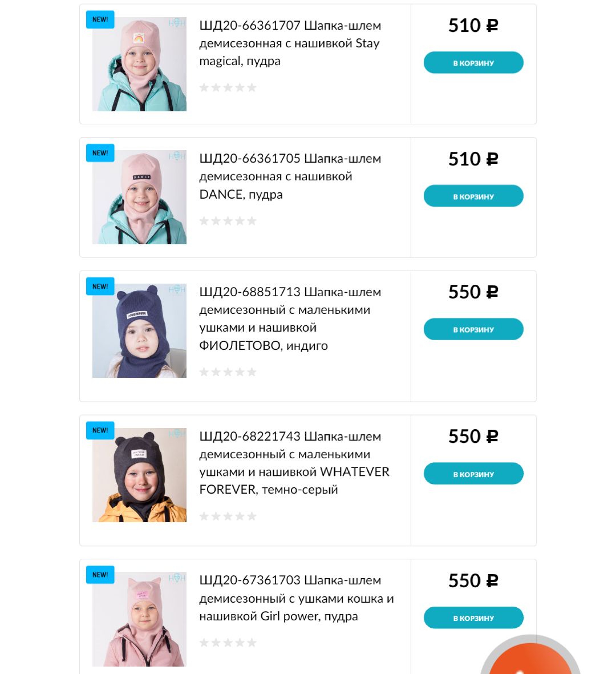This screenshot has height=674, width=616.
Task: Open ШД20-68221743 WHATEVER FOREVER product title
Action: [x=294, y=463]
